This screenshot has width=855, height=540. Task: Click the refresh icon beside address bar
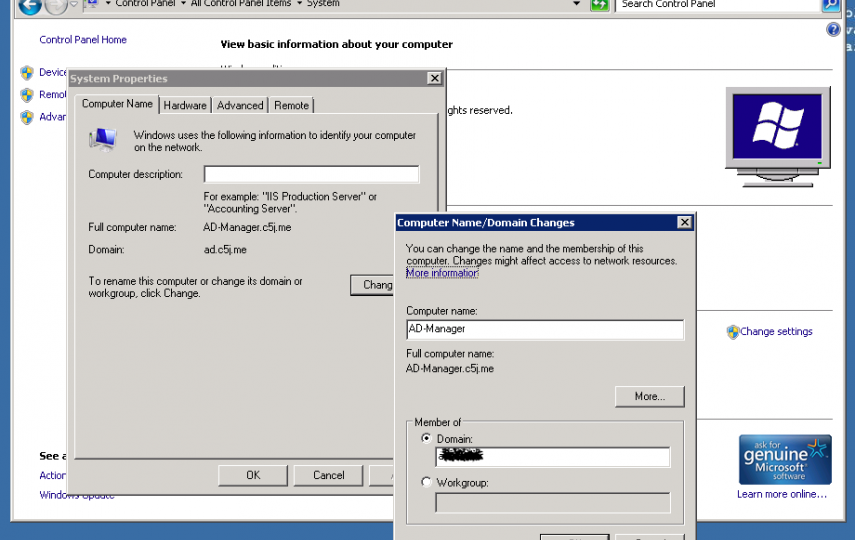599,5
